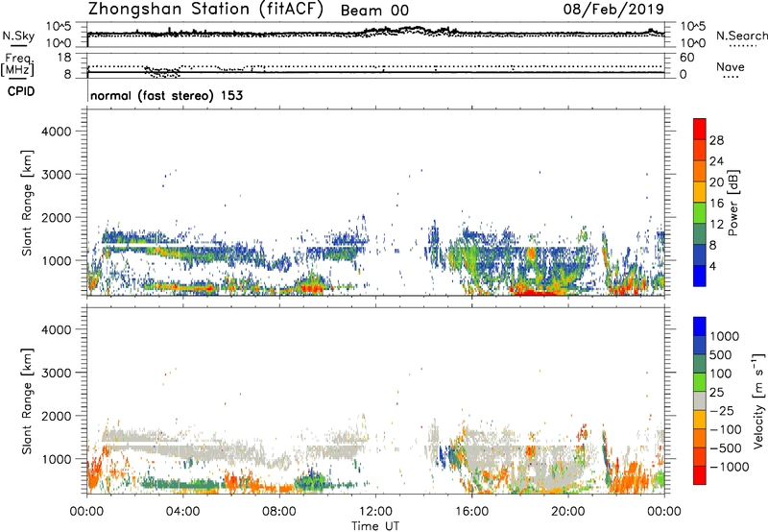The height and width of the screenshot is (532, 768).
Task: Click the dark blue bottom swatch of the power color bar
Action: pyautogui.click(x=700, y=277)
